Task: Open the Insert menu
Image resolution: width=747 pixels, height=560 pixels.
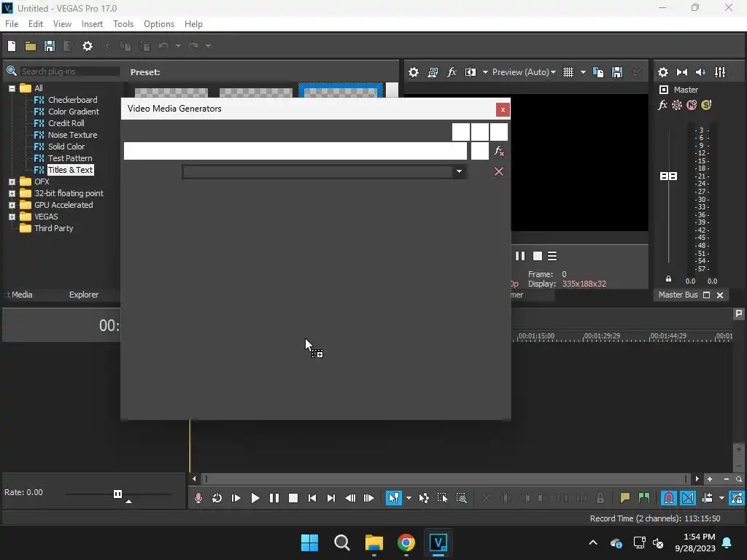Action: click(92, 24)
